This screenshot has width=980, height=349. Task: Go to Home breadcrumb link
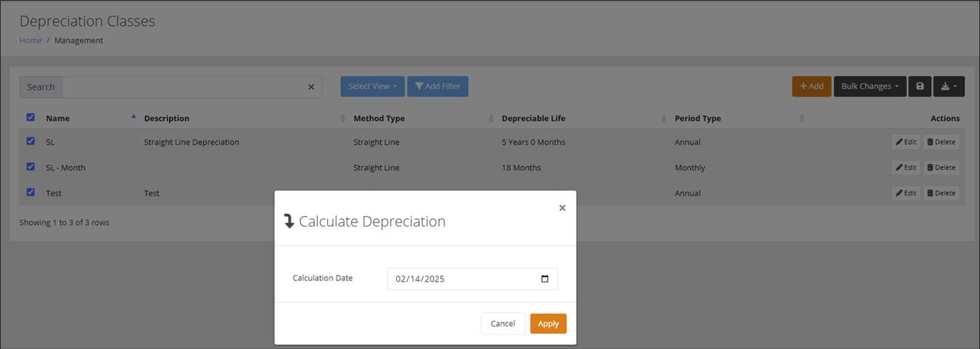31,41
